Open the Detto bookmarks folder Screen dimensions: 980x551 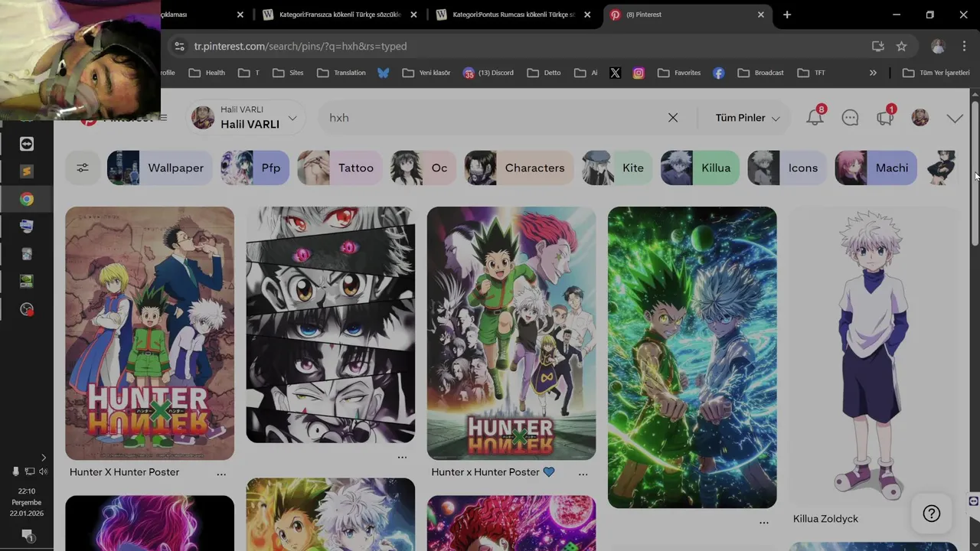(x=544, y=73)
